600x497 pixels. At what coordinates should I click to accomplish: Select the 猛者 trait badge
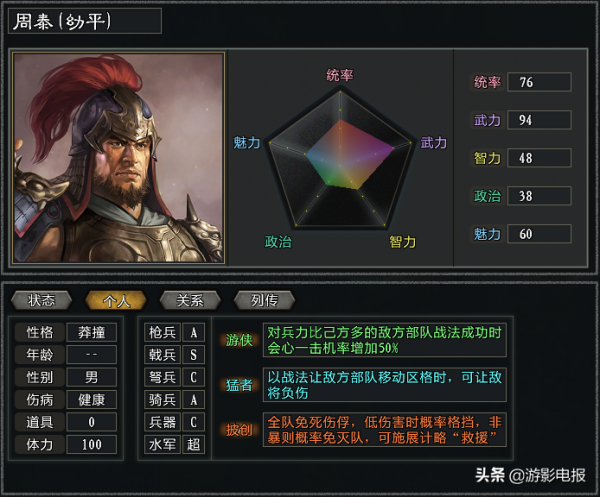pos(239,383)
